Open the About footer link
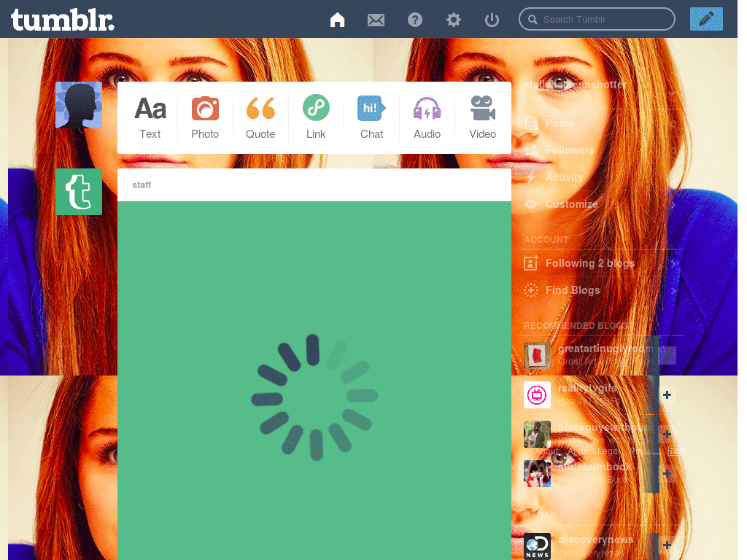 (x=546, y=451)
